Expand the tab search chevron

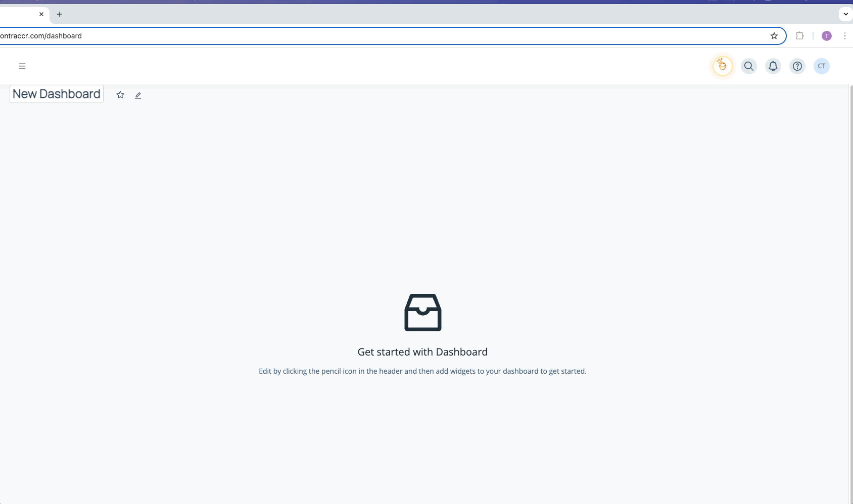(x=846, y=14)
